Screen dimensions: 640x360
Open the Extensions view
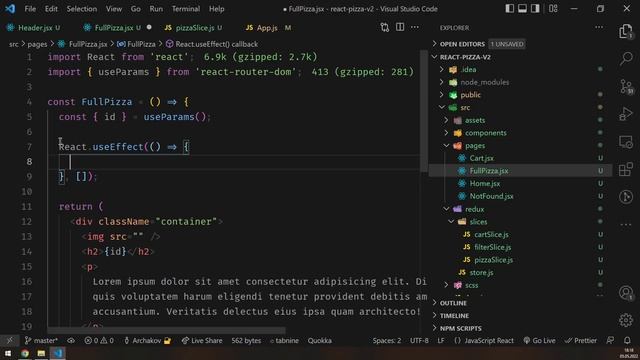[626, 169]
